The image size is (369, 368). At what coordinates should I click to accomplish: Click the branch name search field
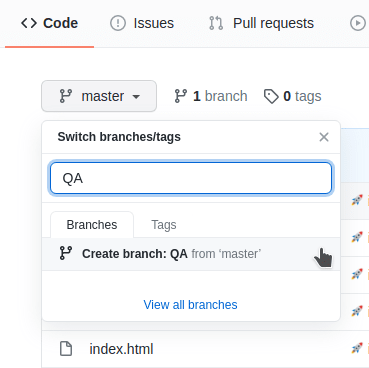pos(191,178)
